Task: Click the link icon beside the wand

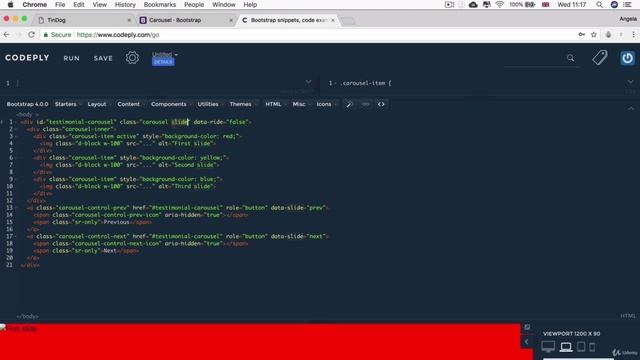Action: pyautogui.click(x=365, y=104)
